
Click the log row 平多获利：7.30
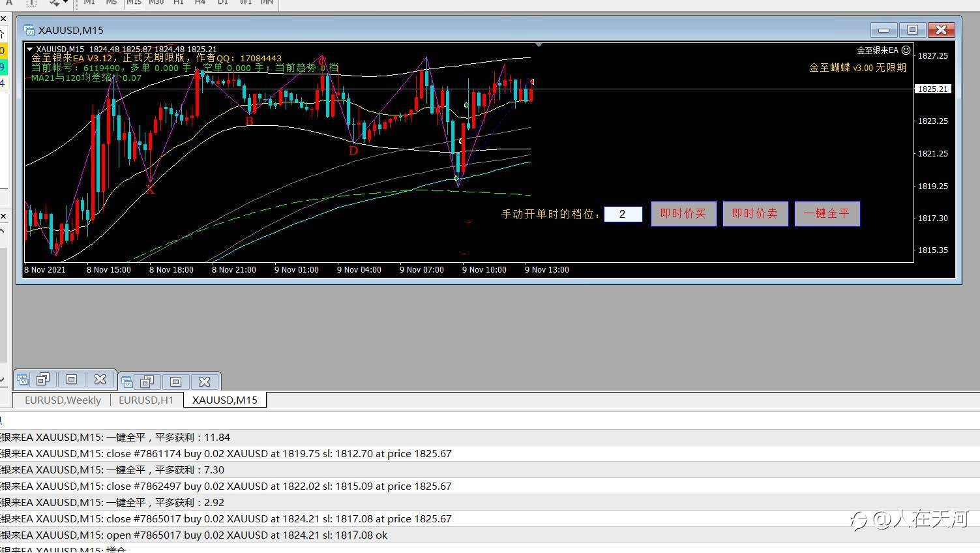point(490,470)
